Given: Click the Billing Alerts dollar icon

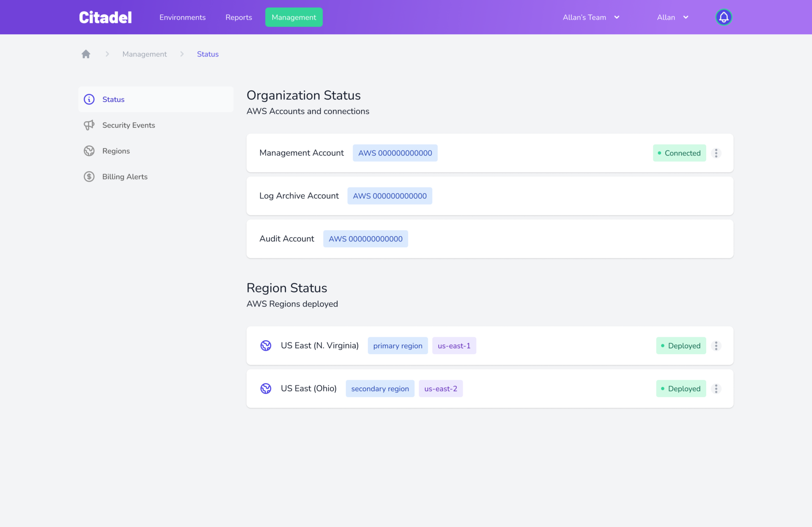Looking at the screenshot, I should 89,177.
